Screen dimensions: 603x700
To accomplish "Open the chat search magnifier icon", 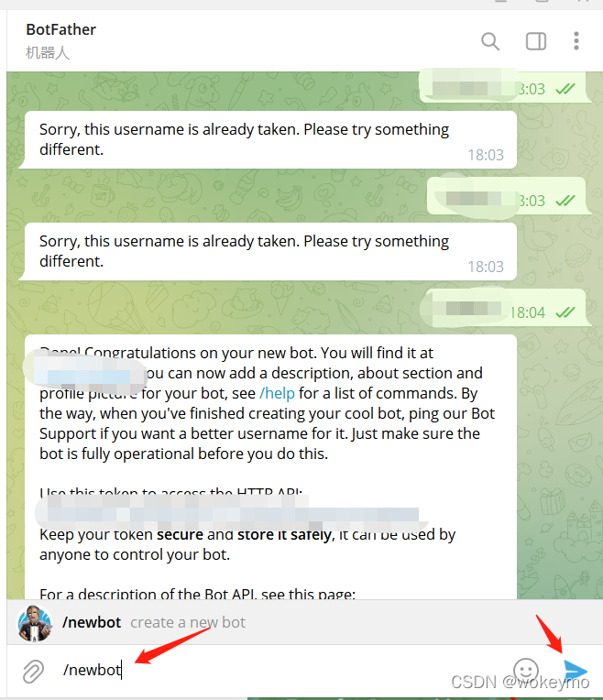I will [490, 41].
